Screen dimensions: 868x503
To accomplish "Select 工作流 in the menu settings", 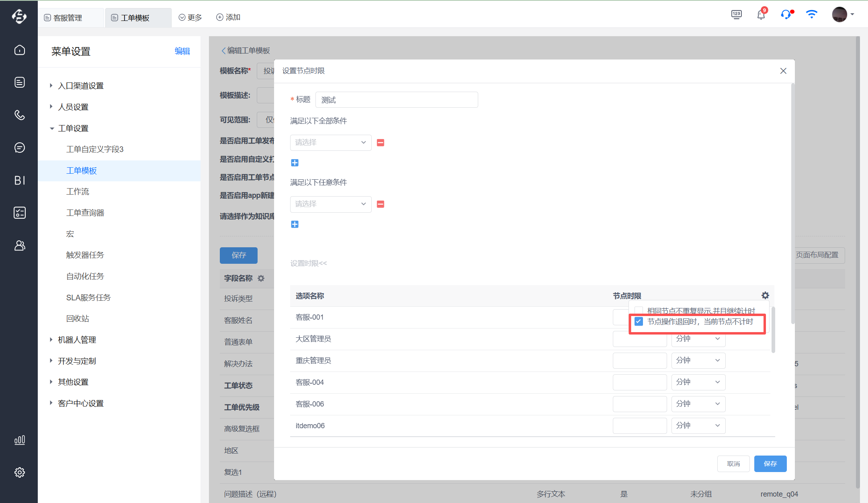I will tap(78, 192).
